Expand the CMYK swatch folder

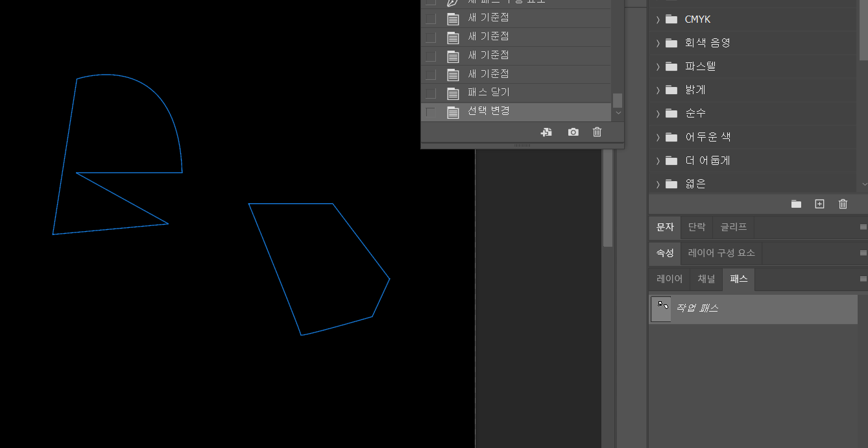[658, 19]
